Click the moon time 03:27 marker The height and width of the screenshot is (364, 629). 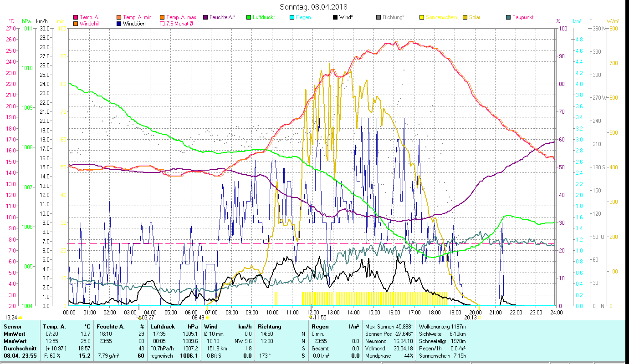147,317
